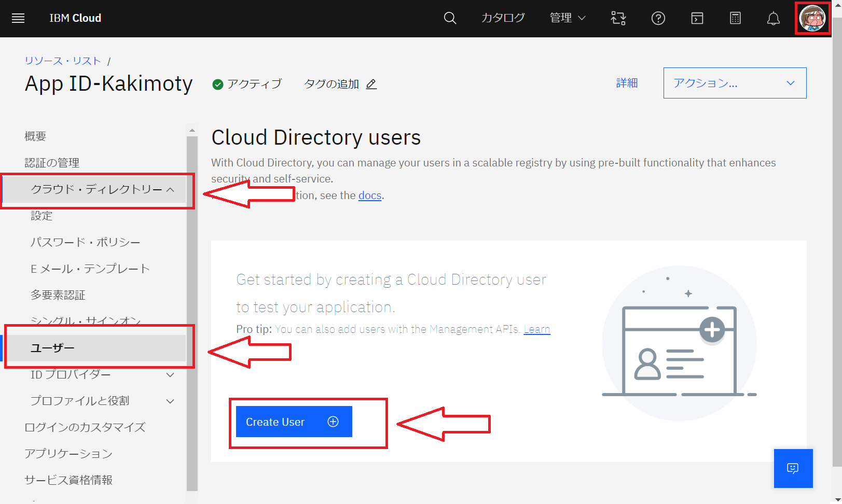Image resolution: width=842 pixels, height=504 pixels.
Task: Click the 詳細 link
Action: tap(627, 83)
